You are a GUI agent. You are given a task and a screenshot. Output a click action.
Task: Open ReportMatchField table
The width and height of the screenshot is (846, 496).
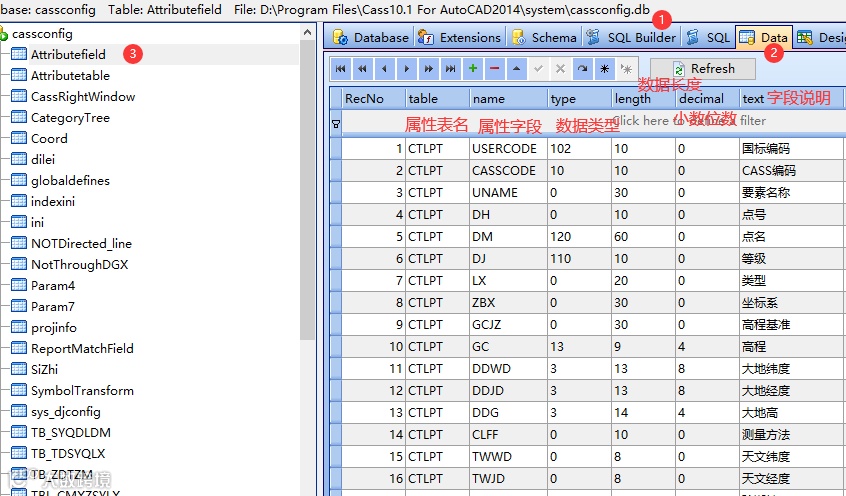click(82, 349)
